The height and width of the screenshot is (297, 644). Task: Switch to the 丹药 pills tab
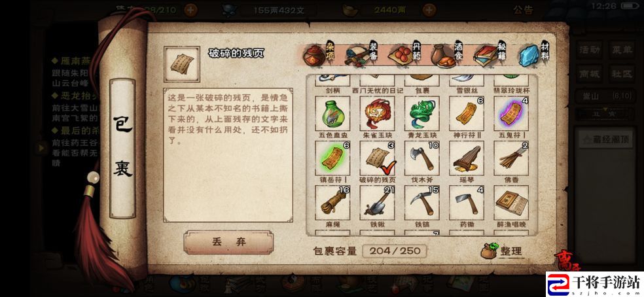point(404,54)
